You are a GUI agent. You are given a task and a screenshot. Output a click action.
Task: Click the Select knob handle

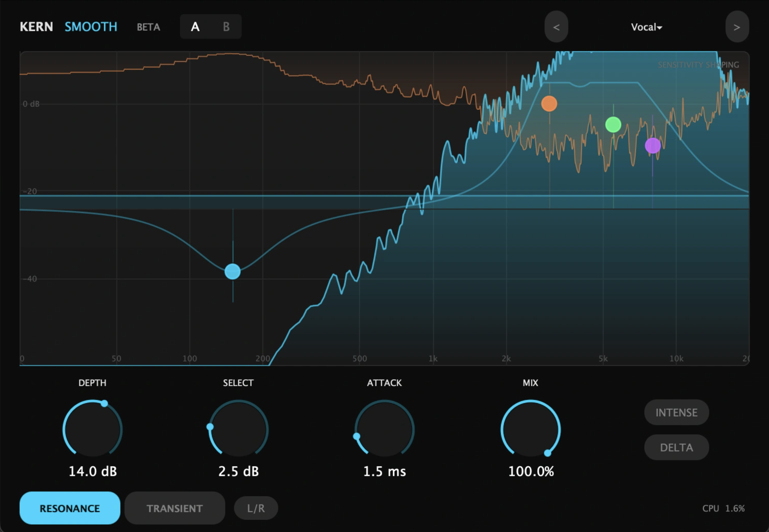[210, 427]
